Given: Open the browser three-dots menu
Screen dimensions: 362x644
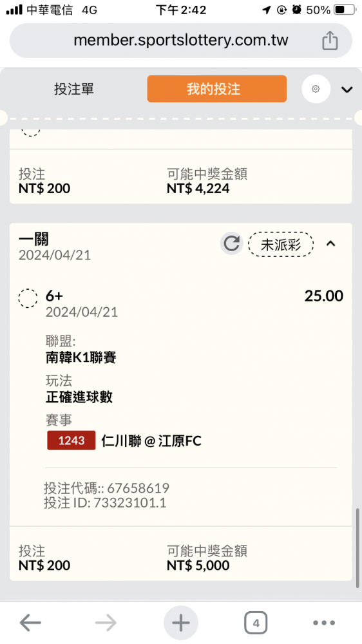Looking at the screenshot, I should point(324,623).
